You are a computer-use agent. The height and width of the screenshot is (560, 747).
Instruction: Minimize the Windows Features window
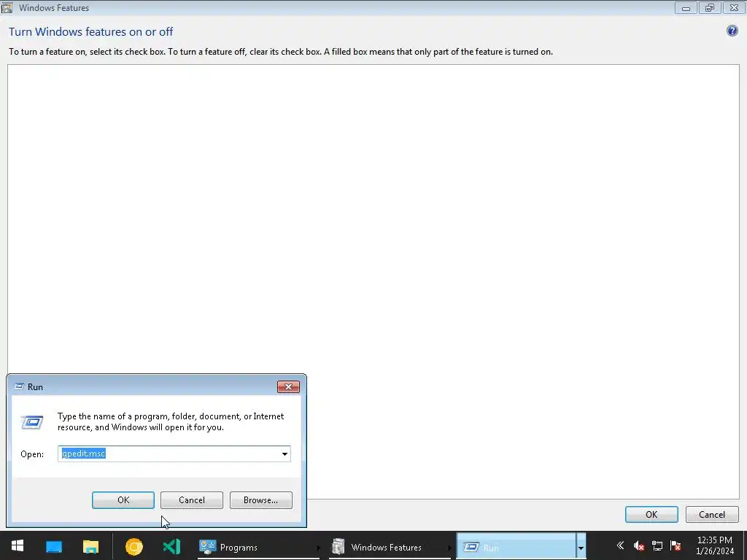(x=686, y=7)
